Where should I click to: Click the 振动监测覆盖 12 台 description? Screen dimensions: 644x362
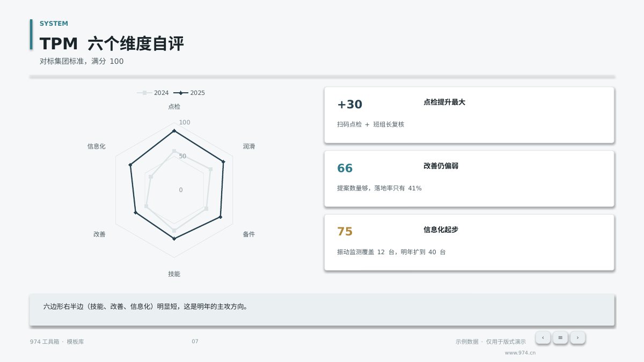391,252
